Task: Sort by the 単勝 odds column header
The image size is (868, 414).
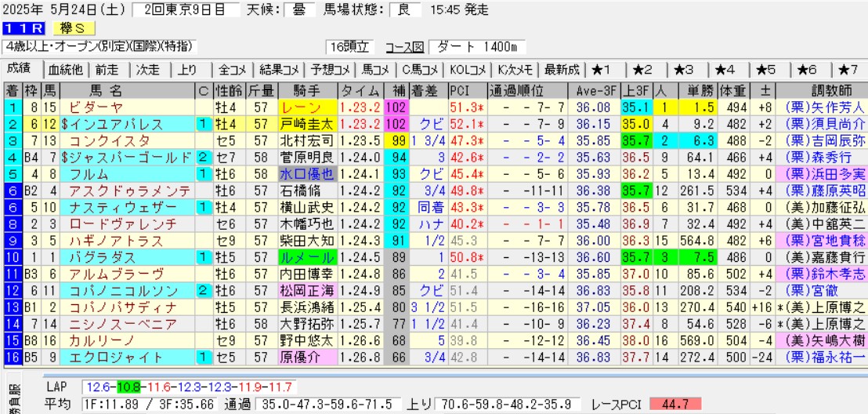Action: [x=693, y=89]
